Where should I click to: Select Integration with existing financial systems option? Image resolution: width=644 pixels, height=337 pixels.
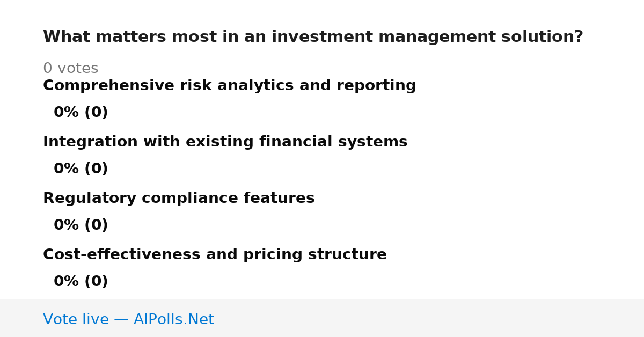pos(225,142)
